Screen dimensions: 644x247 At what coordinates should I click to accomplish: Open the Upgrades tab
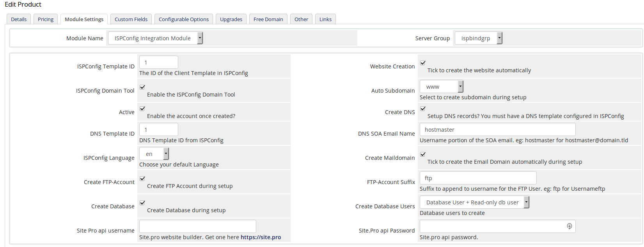(231, 19)
